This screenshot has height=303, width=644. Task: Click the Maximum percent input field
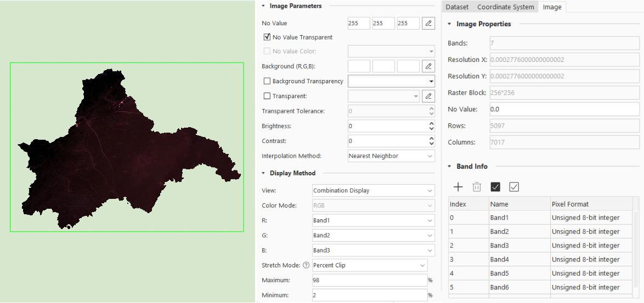click(369, 280)
